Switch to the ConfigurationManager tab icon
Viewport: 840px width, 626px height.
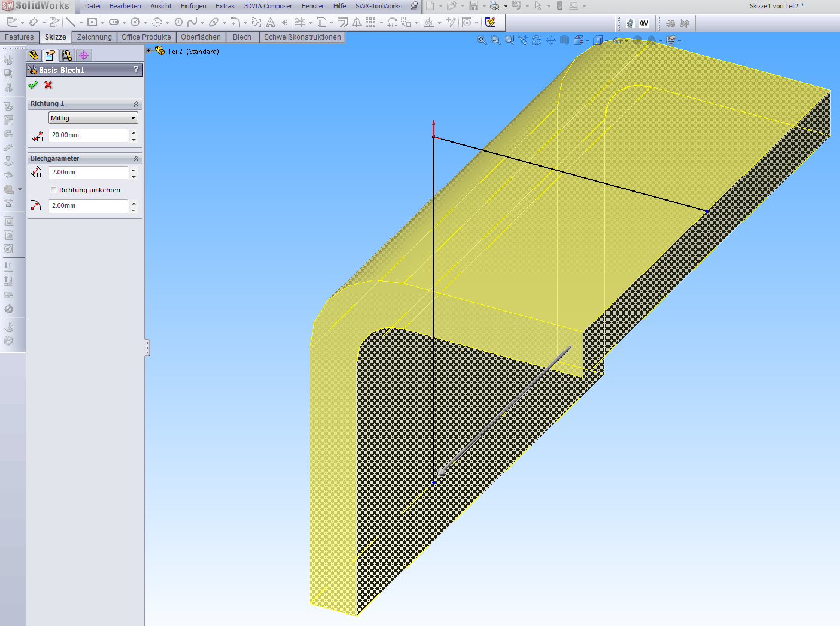coord(67,55)
